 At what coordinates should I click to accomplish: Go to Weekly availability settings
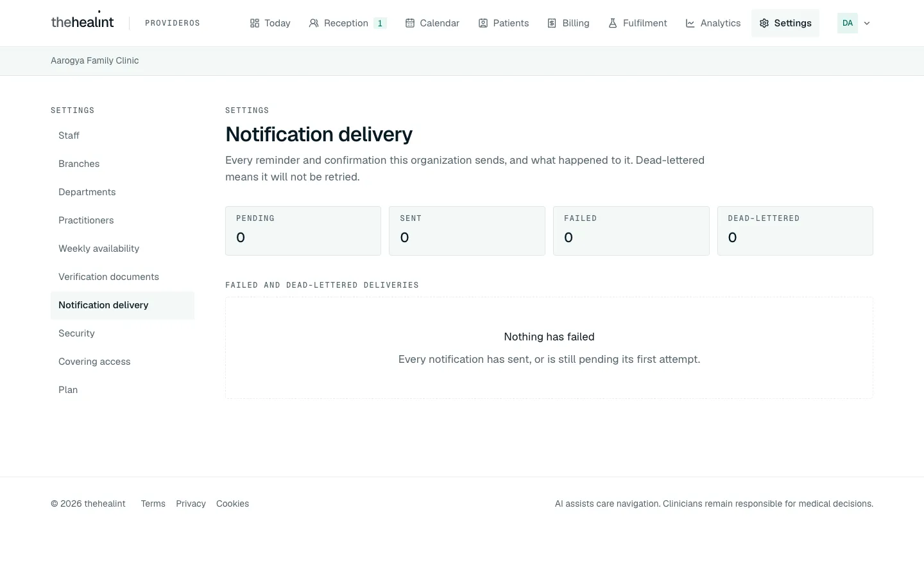point(123,249)
